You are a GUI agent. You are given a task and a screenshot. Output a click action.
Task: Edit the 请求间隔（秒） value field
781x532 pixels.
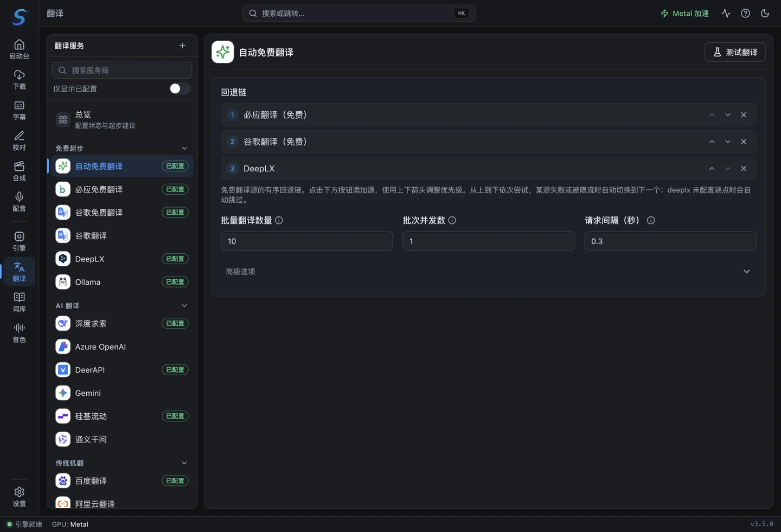(670, 241)
